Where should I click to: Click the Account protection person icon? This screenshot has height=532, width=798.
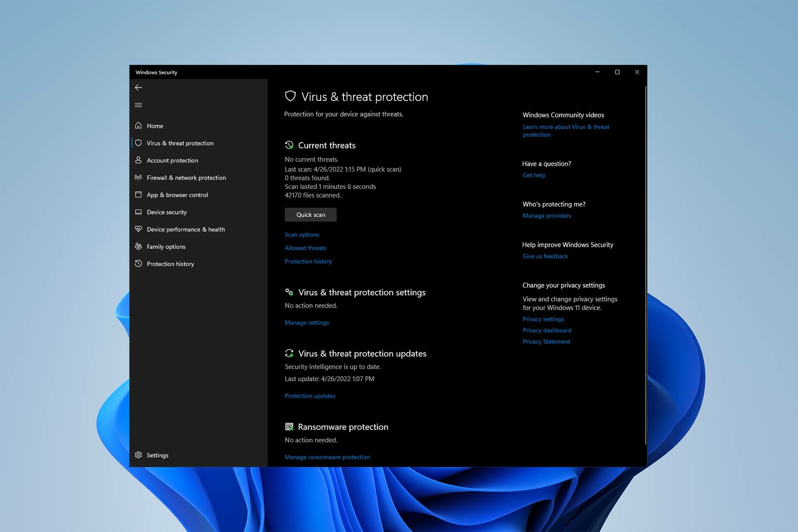(x=138, y=160)
